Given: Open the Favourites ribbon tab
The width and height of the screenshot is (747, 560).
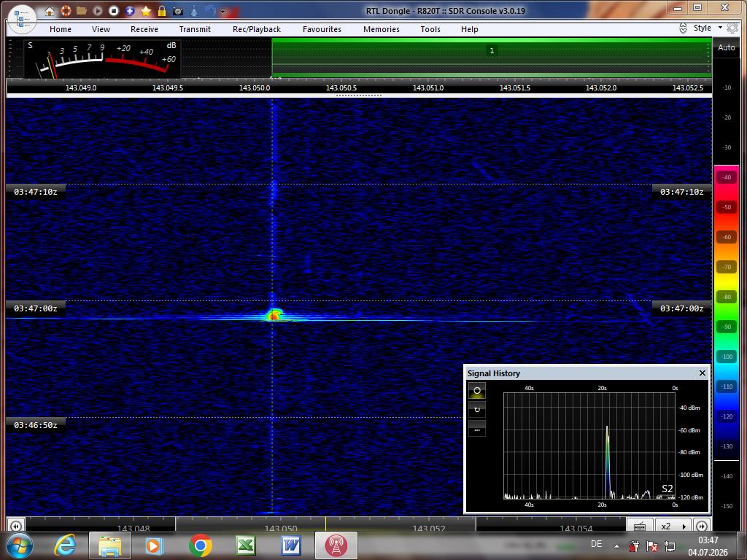Looking at the screenshot, I should [322, 29].
